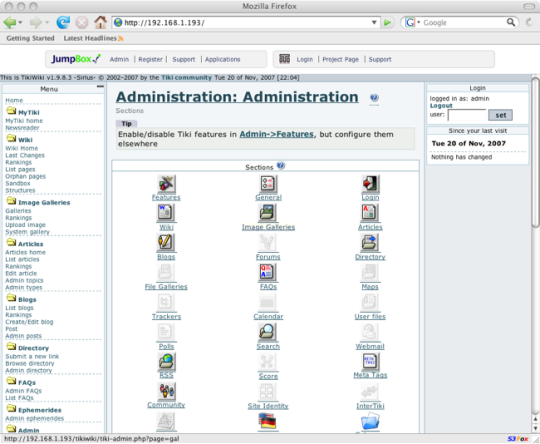Open the Community admin people icon
Screen dimensions: 540x444
(166, 391)
